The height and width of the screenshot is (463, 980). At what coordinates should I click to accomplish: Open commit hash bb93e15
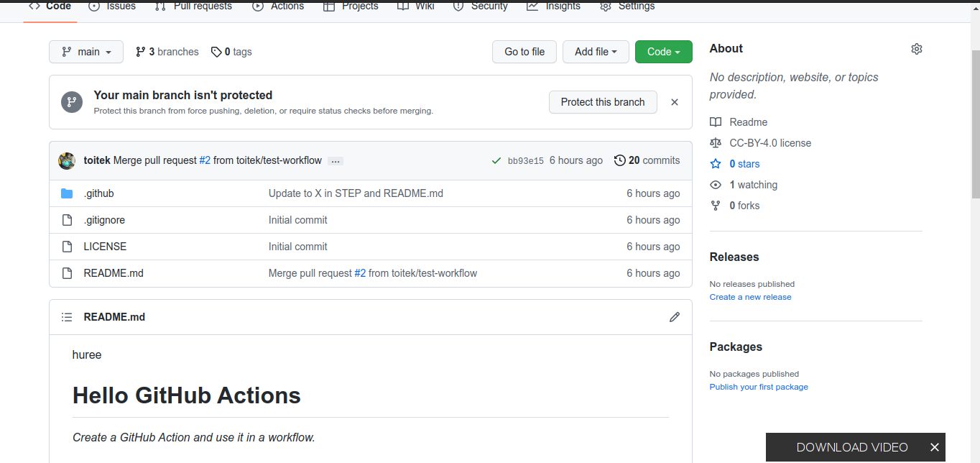click(x=526, y=161)
